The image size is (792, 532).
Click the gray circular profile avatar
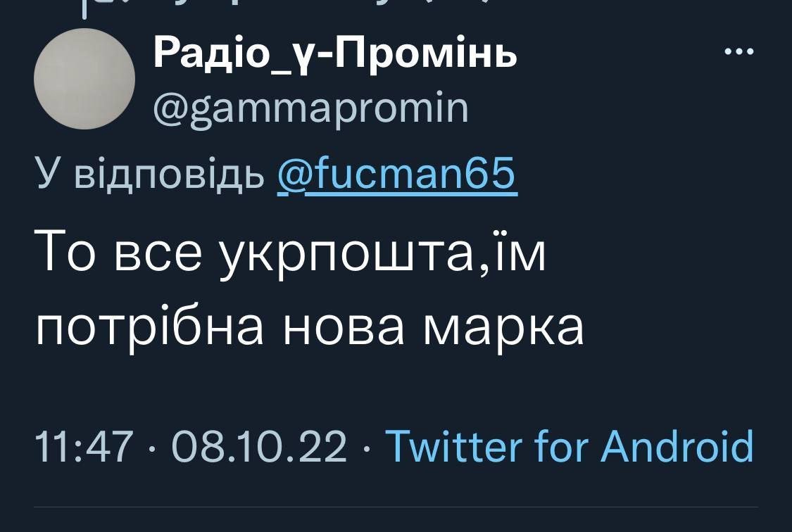(x=84, y=79)
